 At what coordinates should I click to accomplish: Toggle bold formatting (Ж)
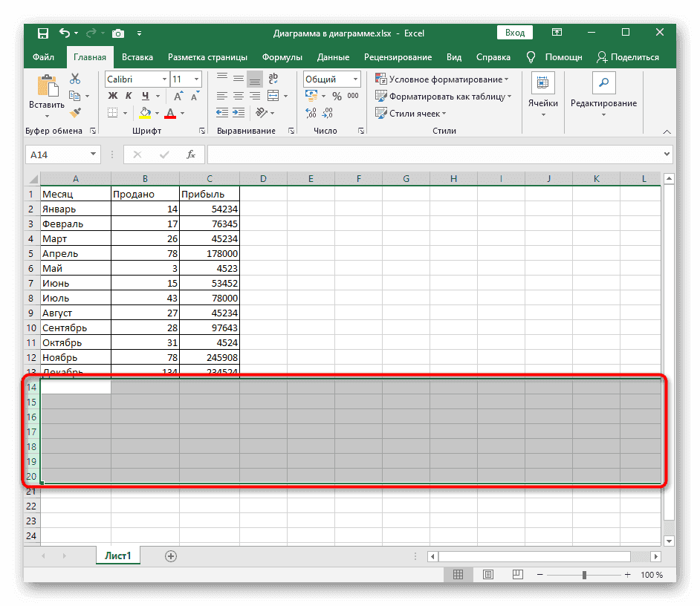point(113,97)
